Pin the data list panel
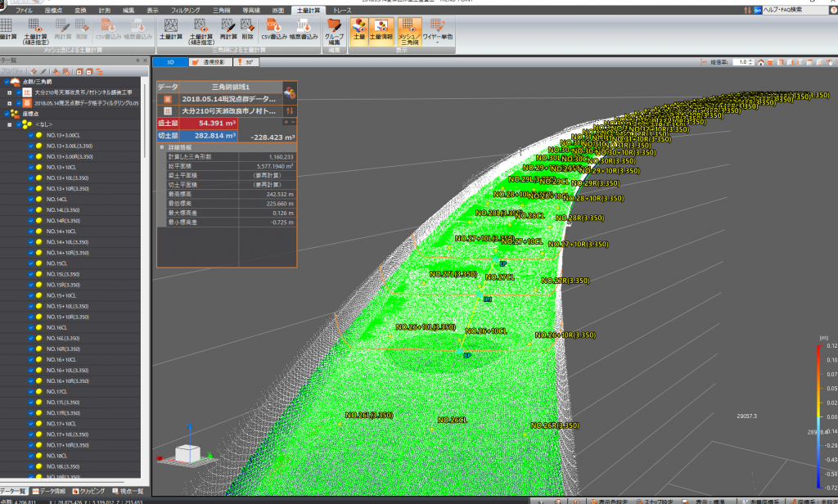 pos(137,61)
